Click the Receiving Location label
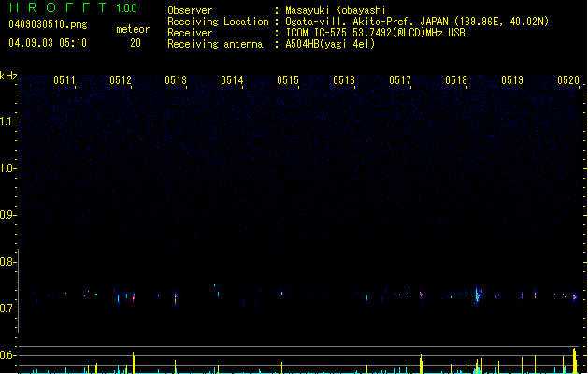The height and width of the screenshot is (374, 588). [x=218, y=22]
